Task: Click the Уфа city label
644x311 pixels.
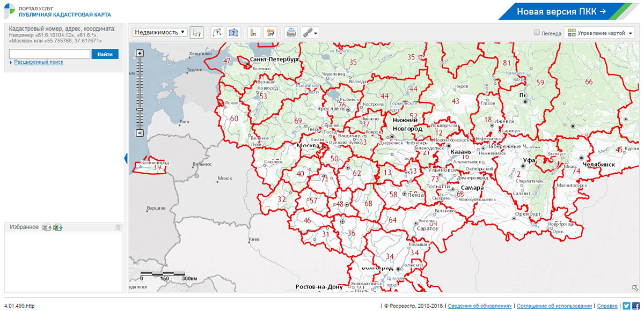Action: click(530, 160)
